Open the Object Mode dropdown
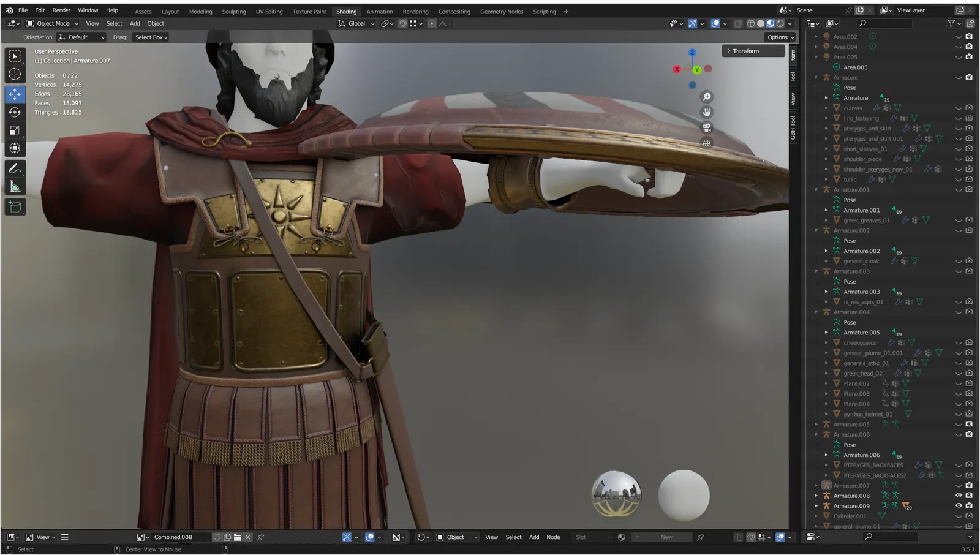The height and width of the screenshot is (555, 980). 52,23
